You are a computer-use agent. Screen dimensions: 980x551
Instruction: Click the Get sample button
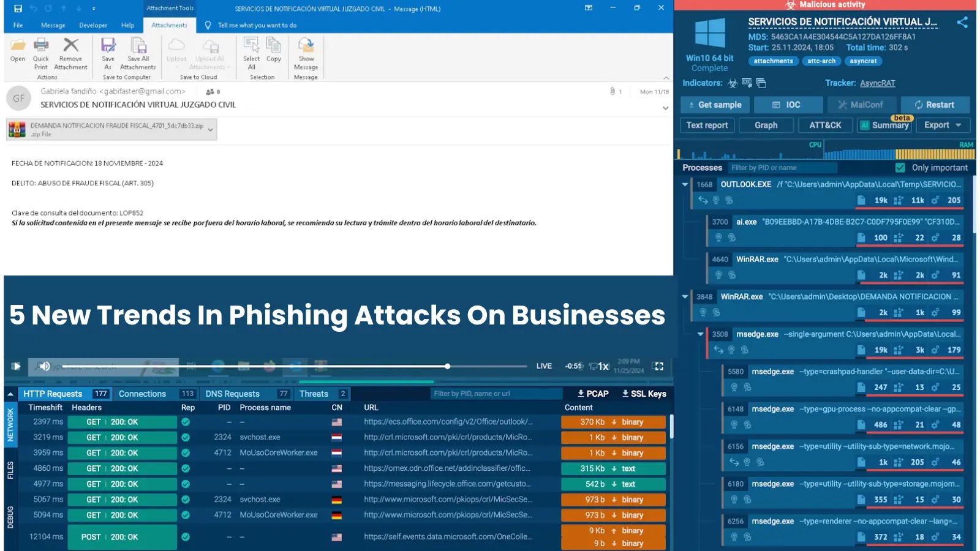coord(714,105)
